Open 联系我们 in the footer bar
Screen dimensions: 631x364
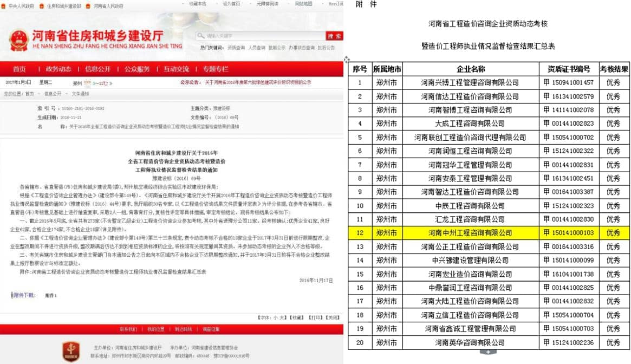[128, 329]
